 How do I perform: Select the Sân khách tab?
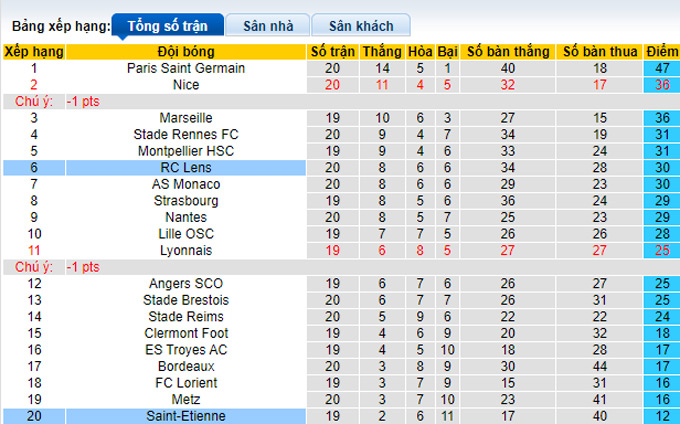click(x=361, y=26)
